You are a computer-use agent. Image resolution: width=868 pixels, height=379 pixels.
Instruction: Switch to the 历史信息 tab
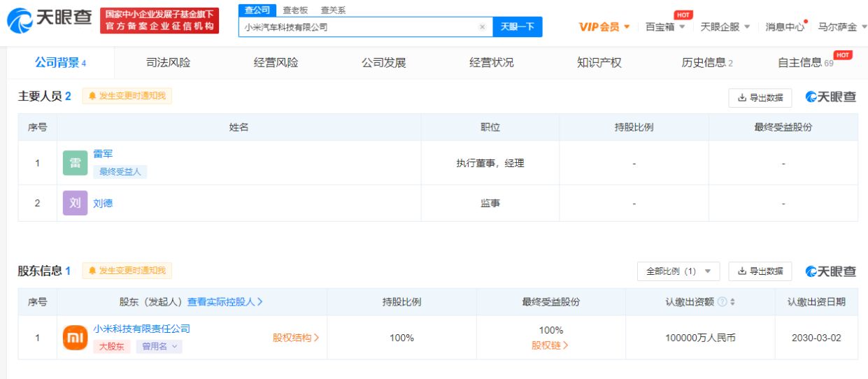(707, 63)
